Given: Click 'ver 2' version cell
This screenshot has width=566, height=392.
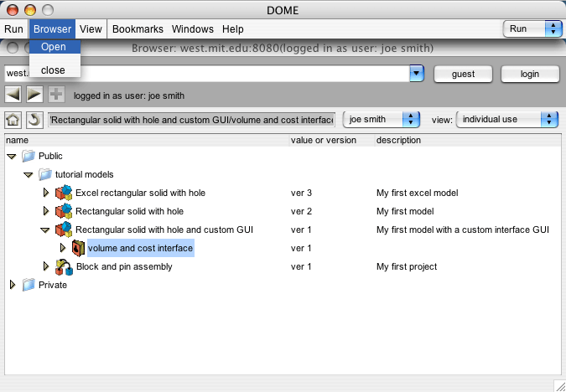Looking at the screenshot, I should 301,211.
